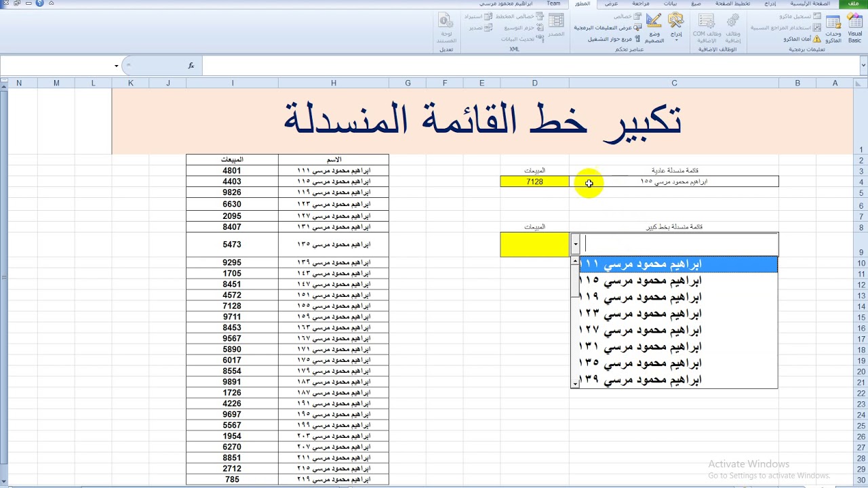The width and height of the screenshot is (868, 488).
Task: Switch to the Insert ribbon tab (إدراج)
Action: [x=770, y=3]
